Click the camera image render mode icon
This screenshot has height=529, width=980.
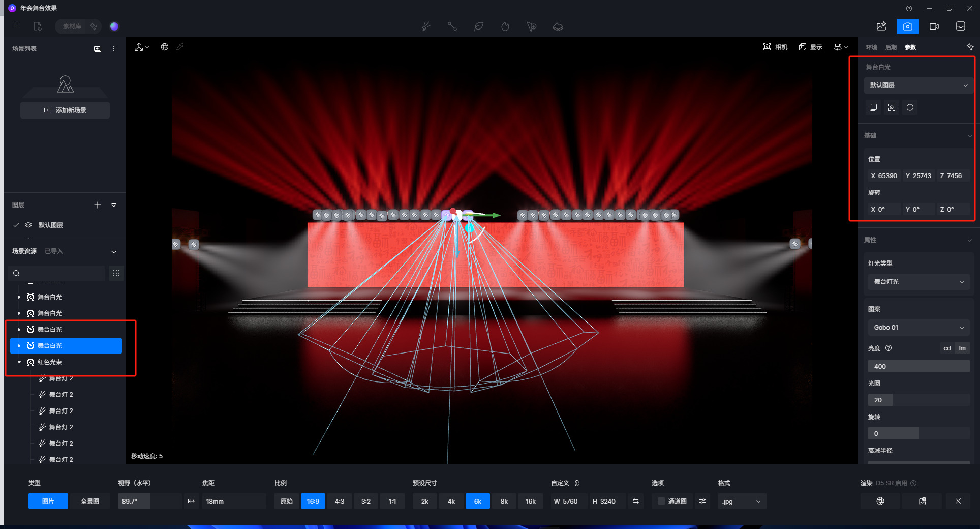pyautogui.click(x=907, y=26)
